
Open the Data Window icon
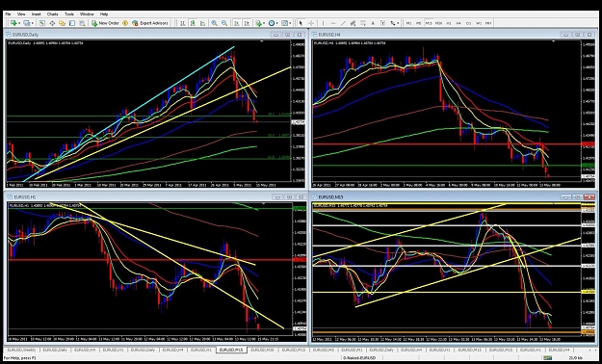coord(52,23)
